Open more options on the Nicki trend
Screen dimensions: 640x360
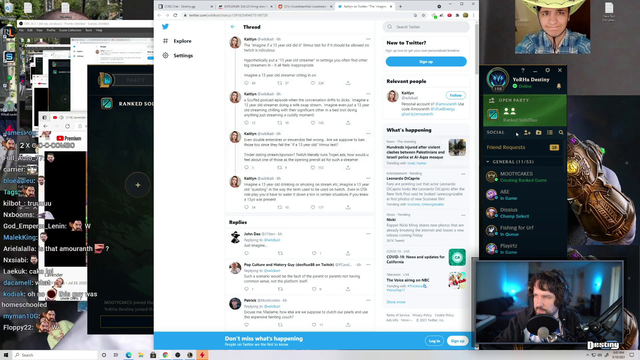click(x=463, y=215)
